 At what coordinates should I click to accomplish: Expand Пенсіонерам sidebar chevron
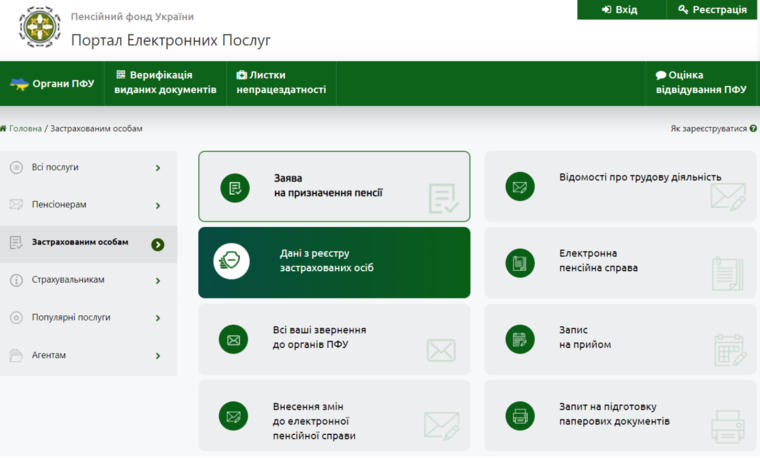pyautogui.click(x=158, y=206)
